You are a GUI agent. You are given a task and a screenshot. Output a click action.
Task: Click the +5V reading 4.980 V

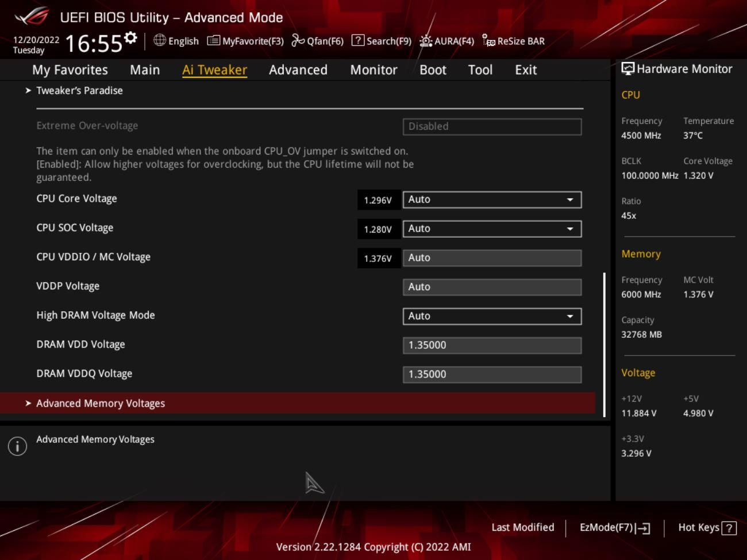point(698,414)
